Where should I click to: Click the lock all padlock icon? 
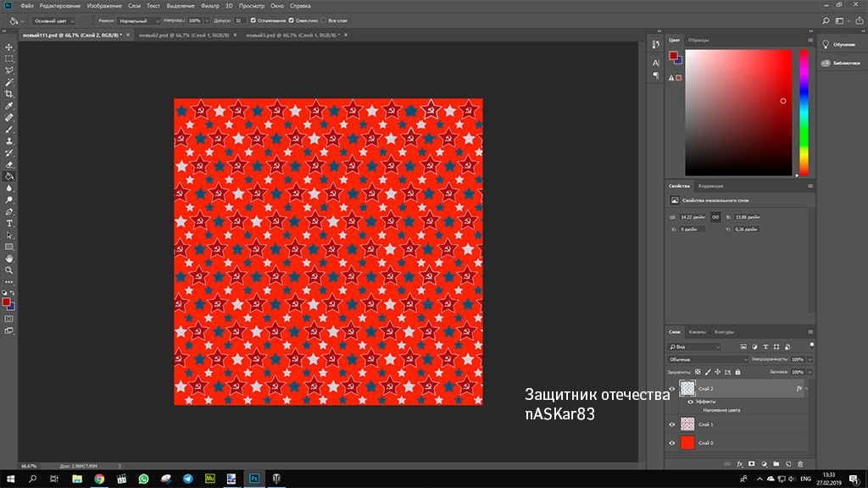(x=737, y=372)
